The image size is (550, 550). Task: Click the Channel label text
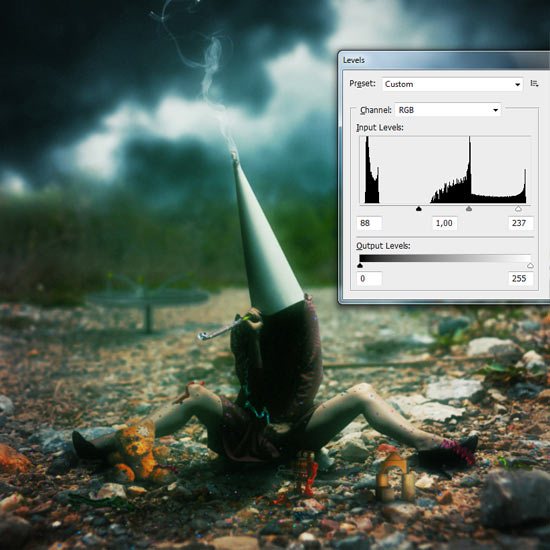376,110
